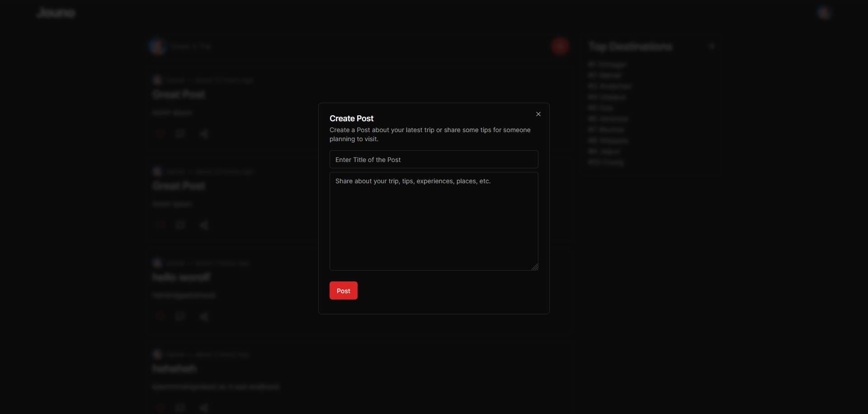Submit with the red Post button
The width and height of the screenshot is (868, 414).
tap(343, 290)
